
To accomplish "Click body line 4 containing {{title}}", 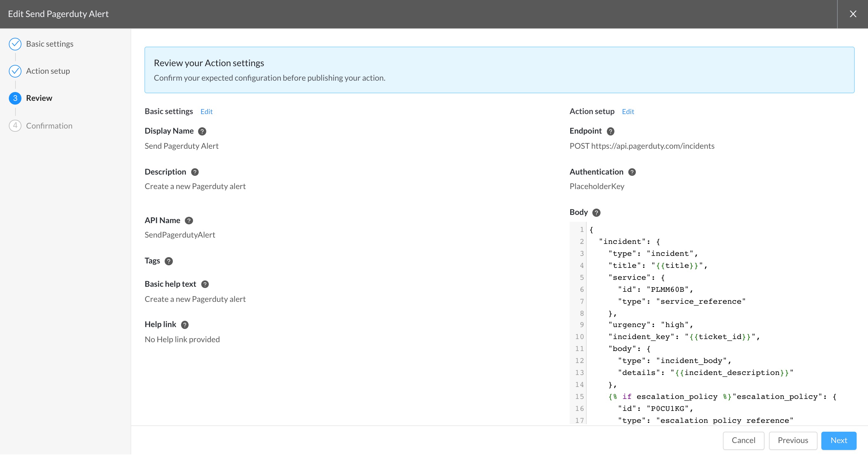I will click(658, 266).
